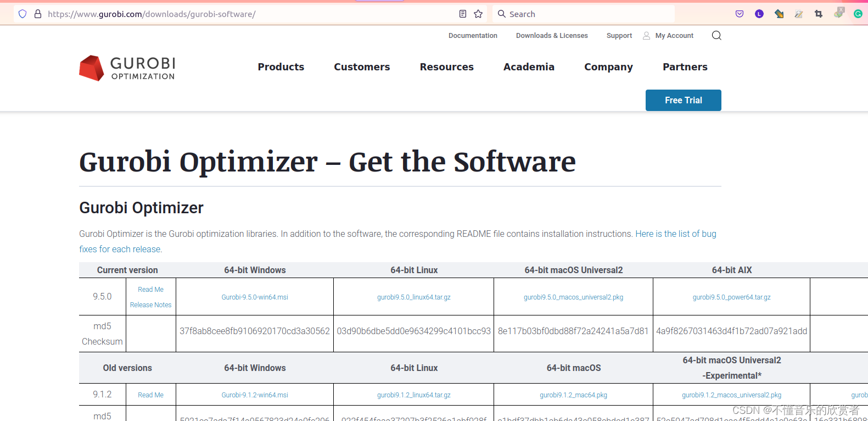The image size is (868, 421).
Task: Click the 9.1.2 version cell
Action: point(102,395)
